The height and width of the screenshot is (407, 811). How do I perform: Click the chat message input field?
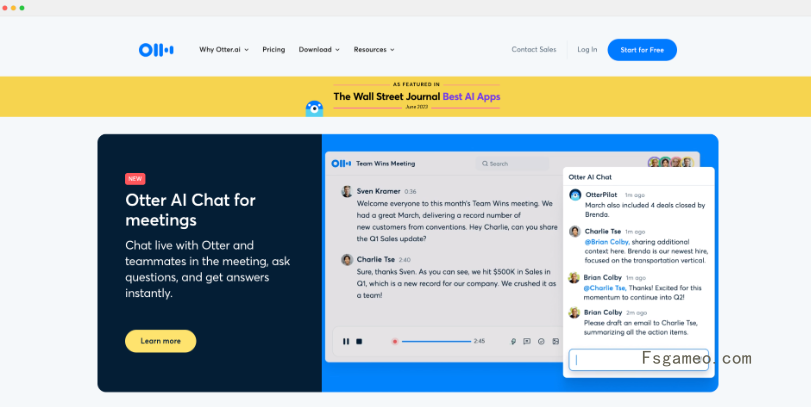[639, 359]
